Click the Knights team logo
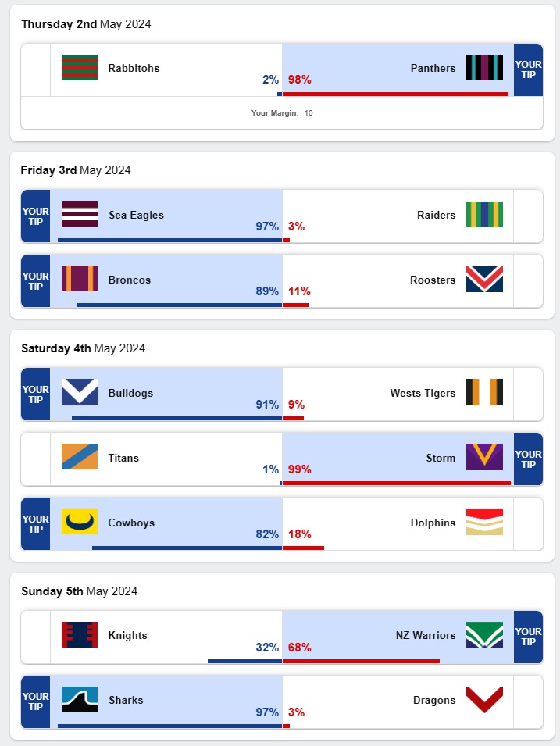This screenshot has width=560, height=746. pyautogui.click(x=80, y=634)
